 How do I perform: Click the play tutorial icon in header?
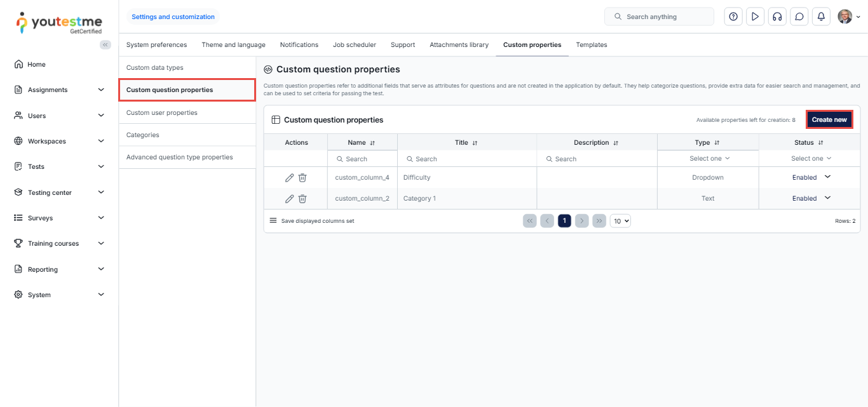click(x=755, y=17)
